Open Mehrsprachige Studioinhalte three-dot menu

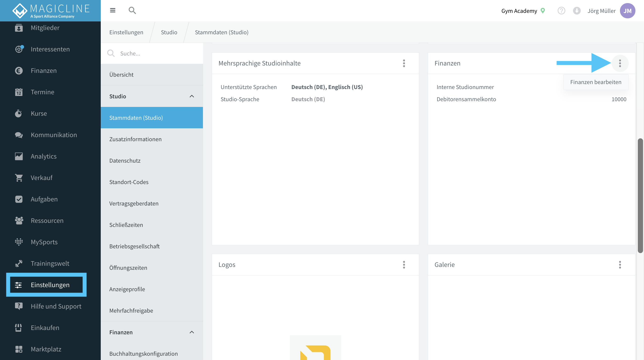click(404, 63)
